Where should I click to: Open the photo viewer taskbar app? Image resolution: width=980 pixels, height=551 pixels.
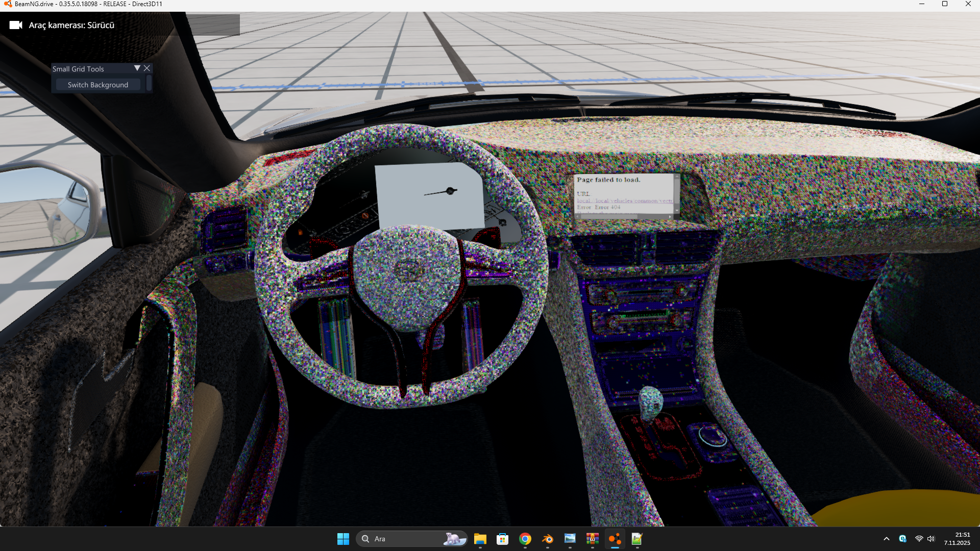pyautogui.click(x=570, y=539)
